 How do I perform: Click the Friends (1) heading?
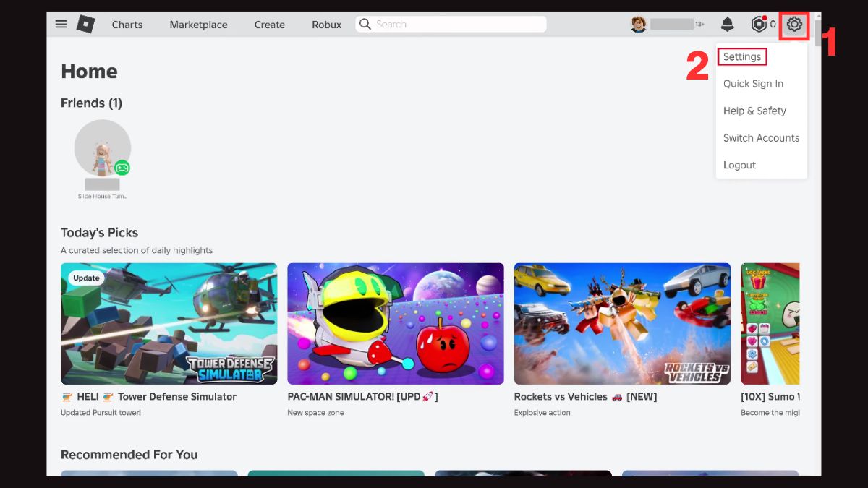click(91, 103)
